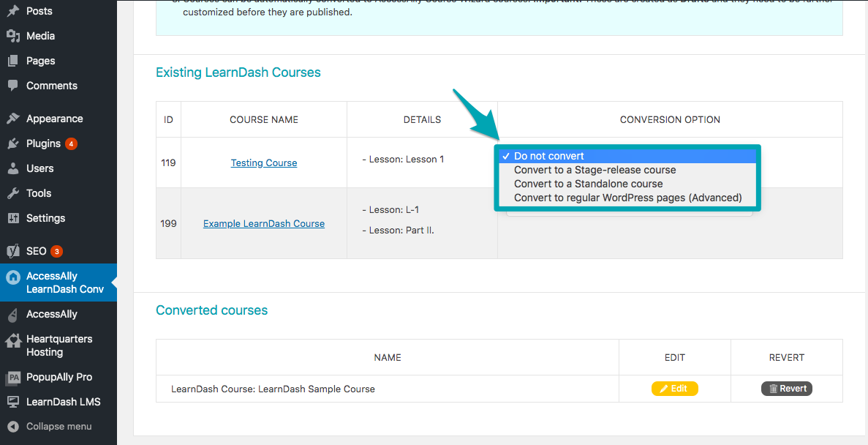Click the Plugins update count badge

71,144
